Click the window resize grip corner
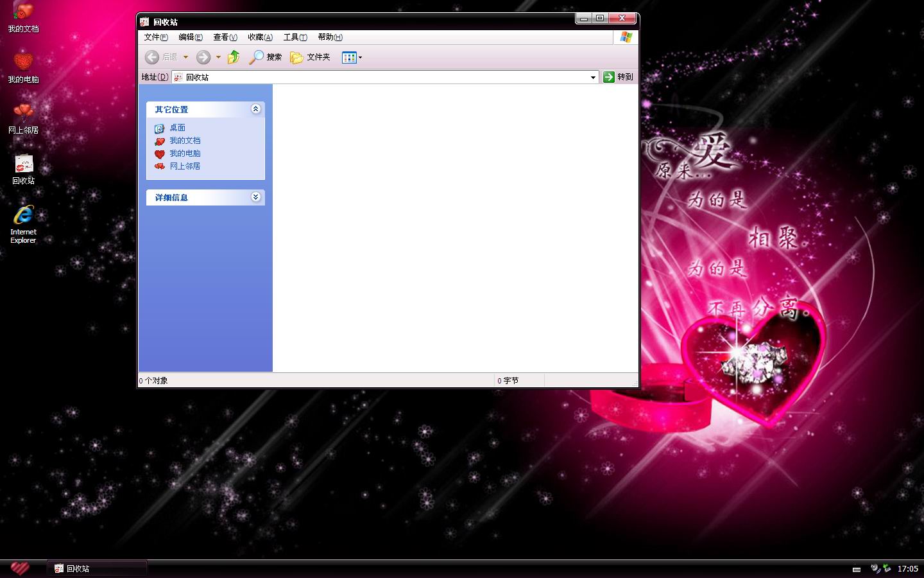The height and width of the screenshot is (578, 924). (635, 383)
